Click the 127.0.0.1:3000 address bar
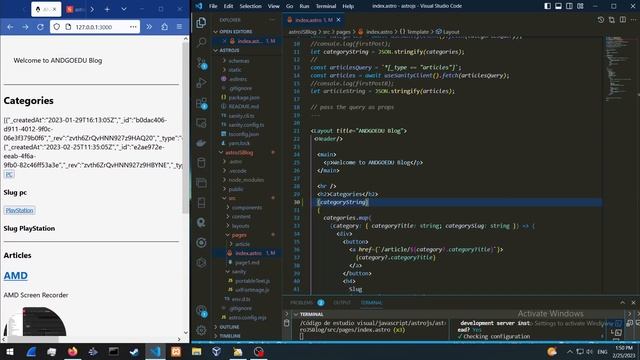Image resolution: width=640 pixels, height=360 pixels. pyautogui.click(x=96, y=27)
